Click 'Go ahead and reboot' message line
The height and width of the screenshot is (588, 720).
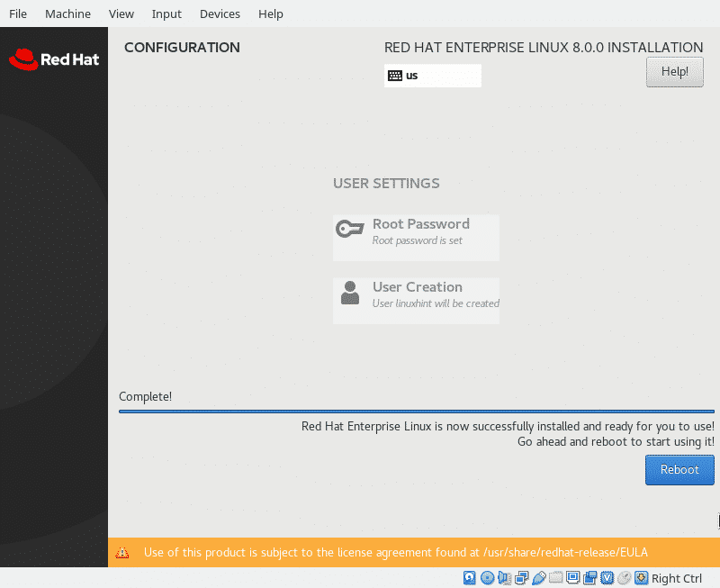pos(616,441)
